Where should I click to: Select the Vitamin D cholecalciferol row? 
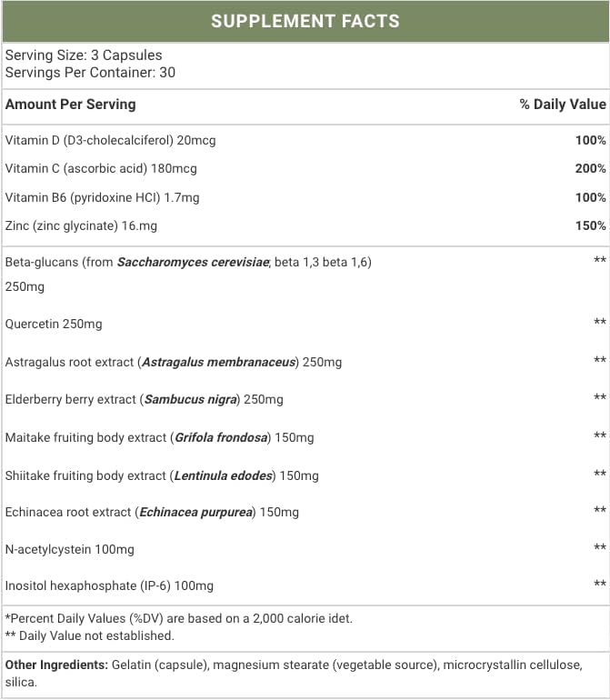coord(305,140)
